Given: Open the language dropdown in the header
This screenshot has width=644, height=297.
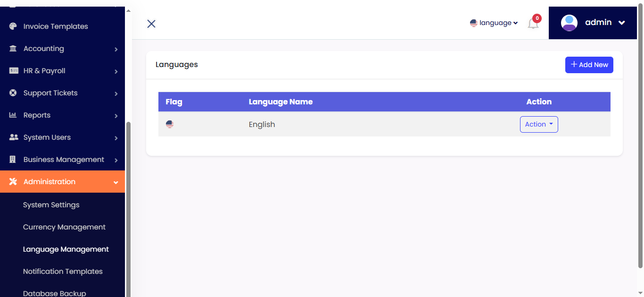Looking at the screenshot, I should 494,23.
